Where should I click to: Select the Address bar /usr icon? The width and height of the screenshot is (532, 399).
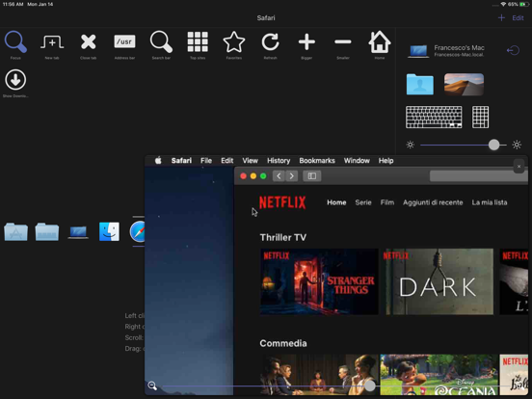pos(124,41)
